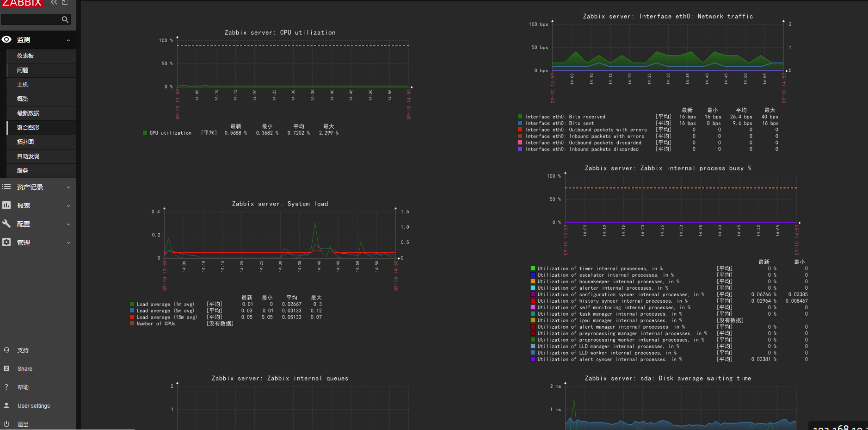Image resolution: width=868 pixels, height=430 pixels.
Task: Click the 'Zabbix internal process busy %' graph title
Action: point(668,168)
